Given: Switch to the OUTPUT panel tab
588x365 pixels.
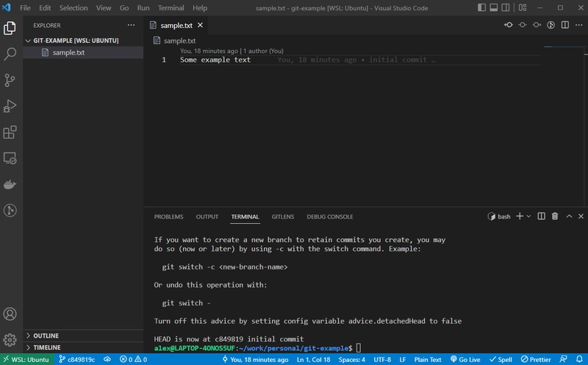Looking at the screenshot, I should pos(207,216).
